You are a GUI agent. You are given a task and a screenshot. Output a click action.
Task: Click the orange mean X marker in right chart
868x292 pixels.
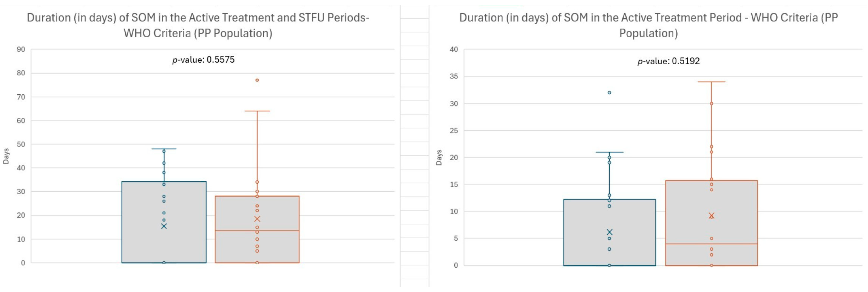[x=711, y=216]
